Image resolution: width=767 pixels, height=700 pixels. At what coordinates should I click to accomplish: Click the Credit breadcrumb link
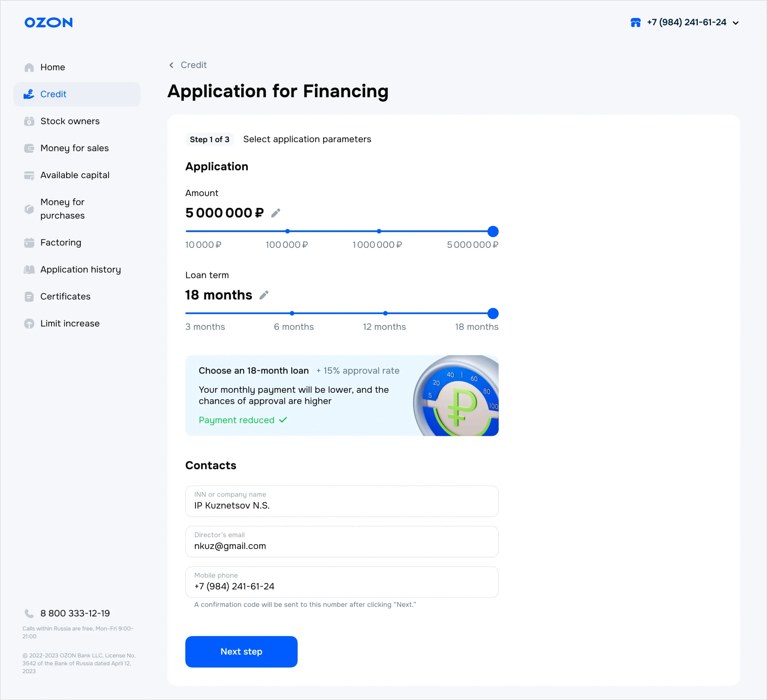tap(193, 65)
